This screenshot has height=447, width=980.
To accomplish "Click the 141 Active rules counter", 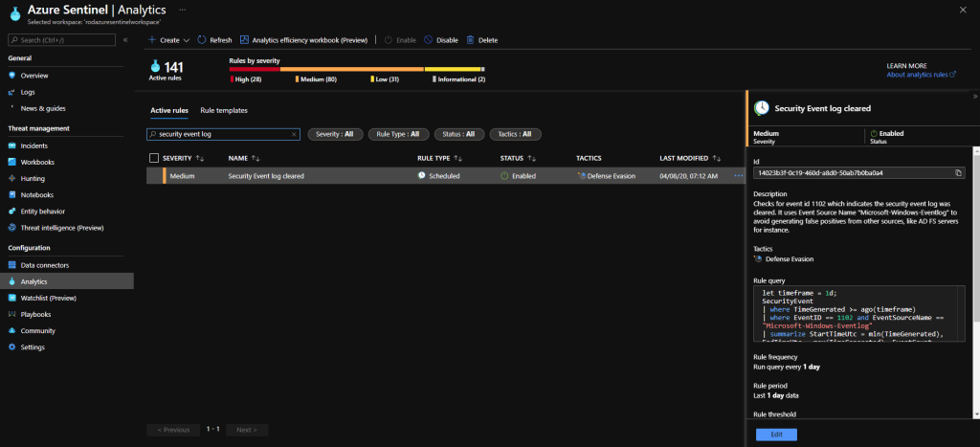I will pyautogui.click(x=167, y=70).
